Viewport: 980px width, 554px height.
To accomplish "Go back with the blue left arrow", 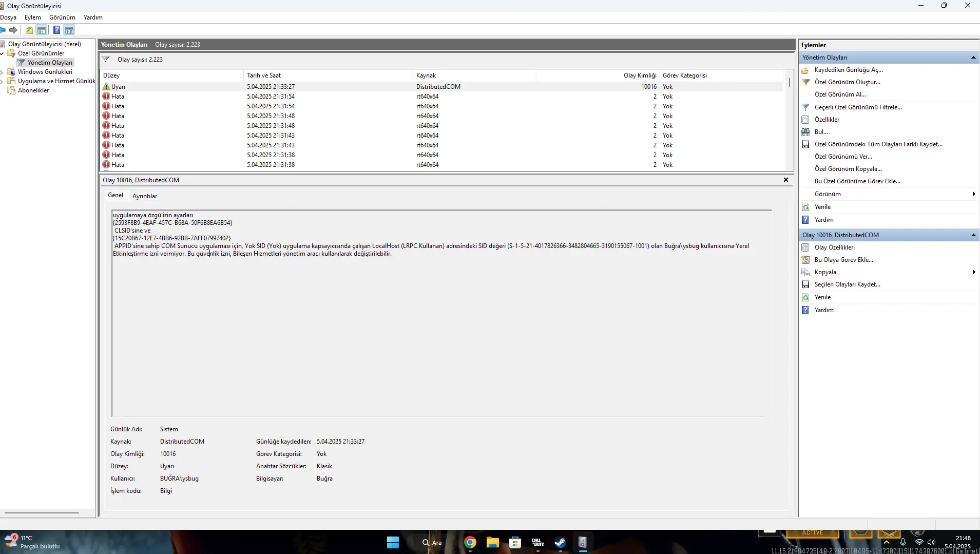I will 3,30.
